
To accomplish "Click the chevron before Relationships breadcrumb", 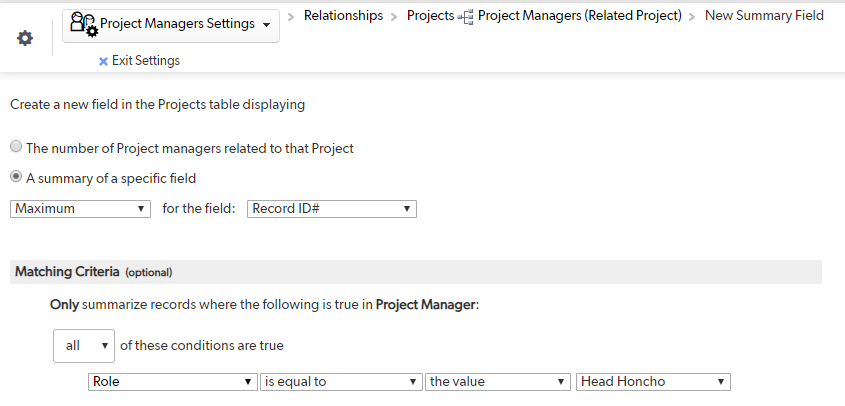I will pyautogui.click(x=291, y=17).
